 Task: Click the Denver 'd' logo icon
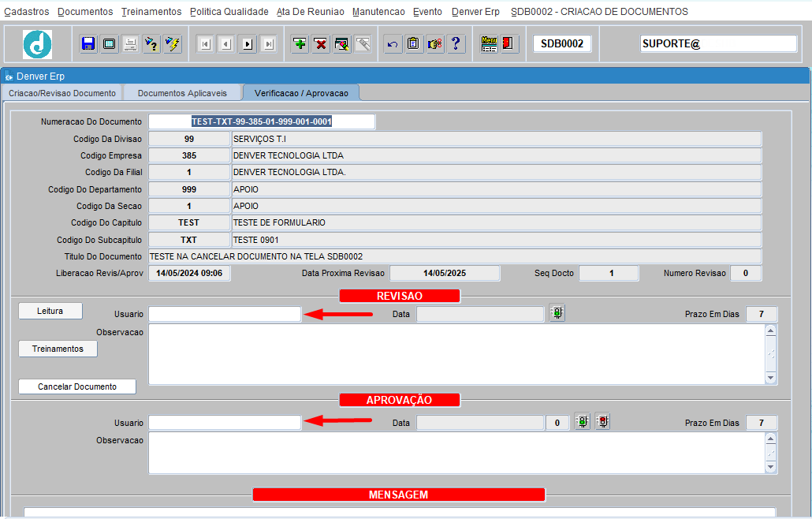coord(37,44)
